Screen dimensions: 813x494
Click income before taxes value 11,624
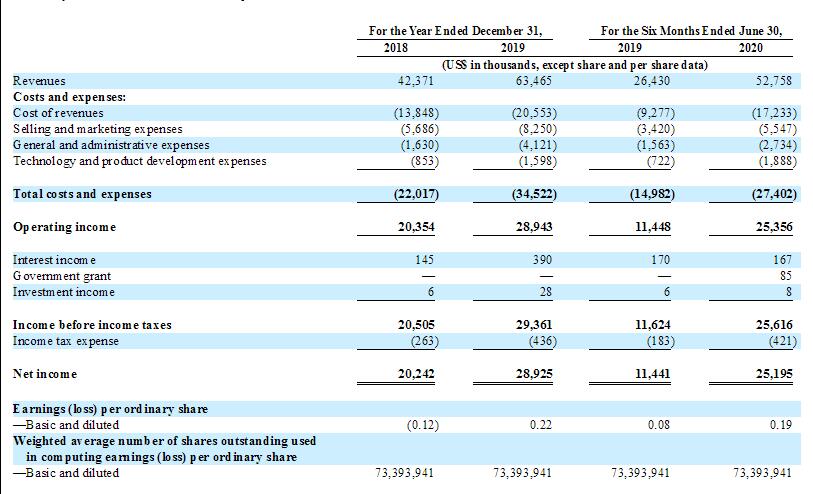[x=653, y=325]
